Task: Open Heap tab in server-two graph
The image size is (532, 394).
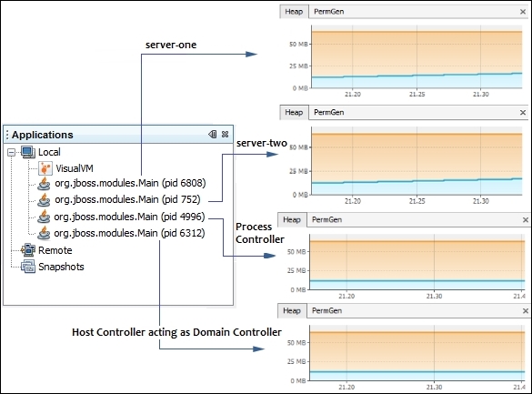Action: coord(294,112)
